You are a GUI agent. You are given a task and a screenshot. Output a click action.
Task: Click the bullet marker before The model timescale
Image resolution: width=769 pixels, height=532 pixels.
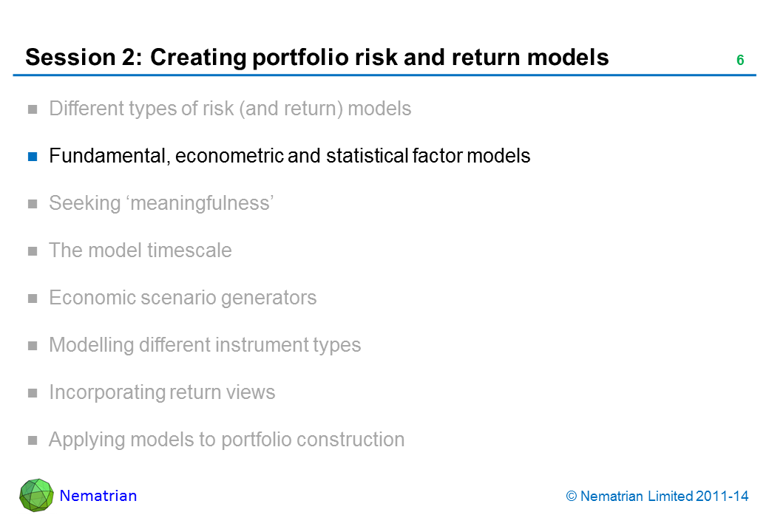[33, 251]
